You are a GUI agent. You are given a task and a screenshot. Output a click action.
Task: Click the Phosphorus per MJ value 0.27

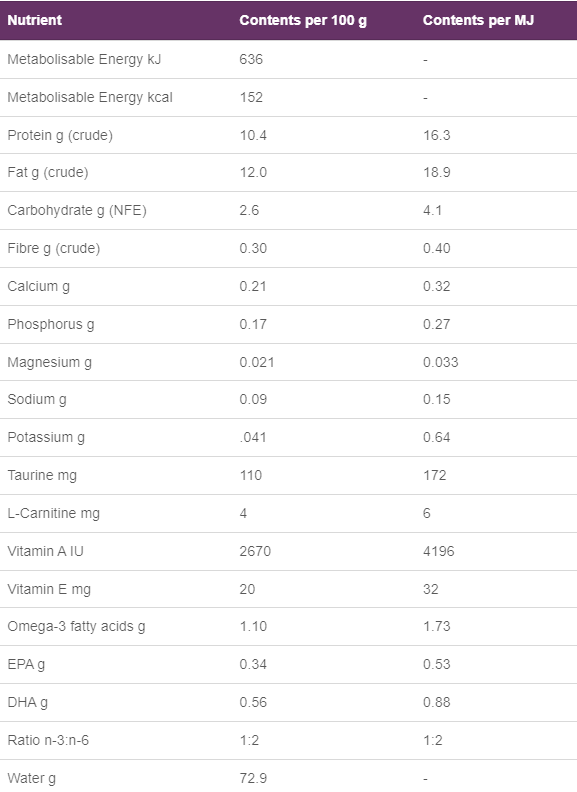click(437, 324)
